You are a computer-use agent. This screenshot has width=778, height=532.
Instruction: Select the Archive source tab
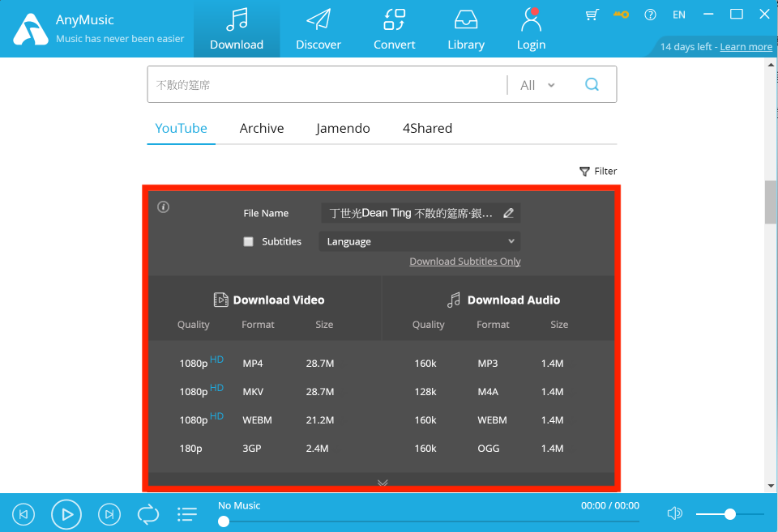pyautogui.click(x=262, y=129)
